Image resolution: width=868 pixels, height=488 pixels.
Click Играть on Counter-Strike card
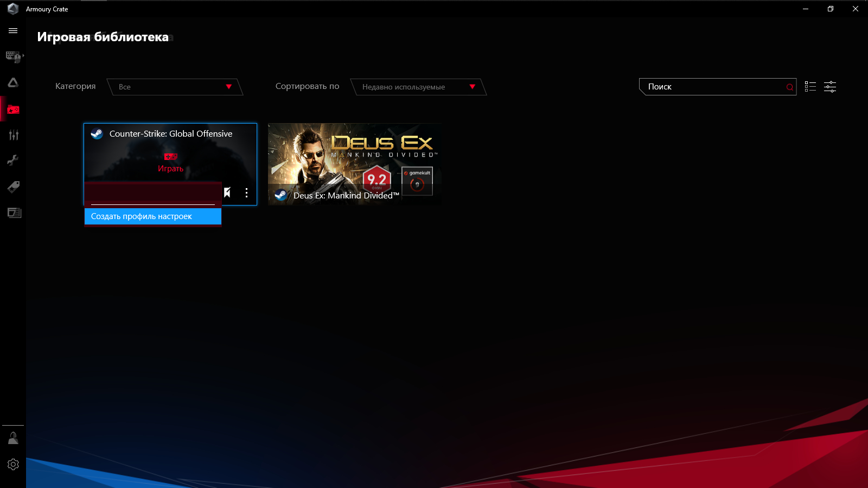click(x=171, y=163)
